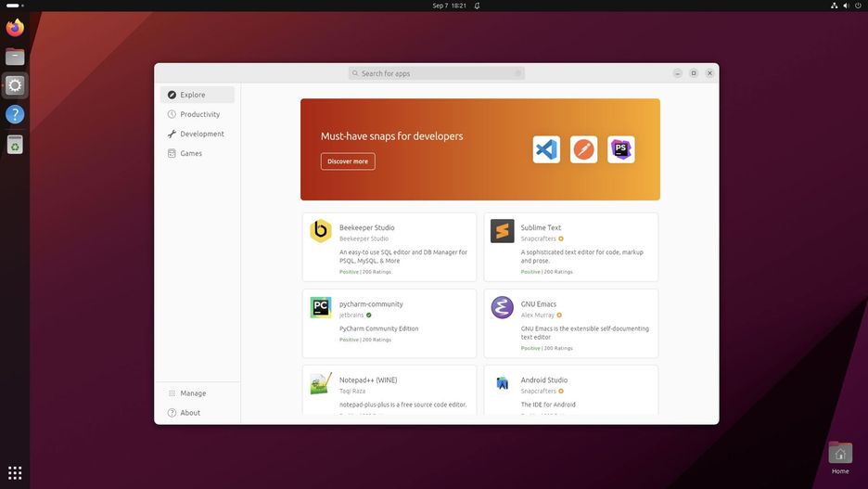868x489 pixels.
Task: Open the Trash icon in the dock
Action: (x=15, y=144)
